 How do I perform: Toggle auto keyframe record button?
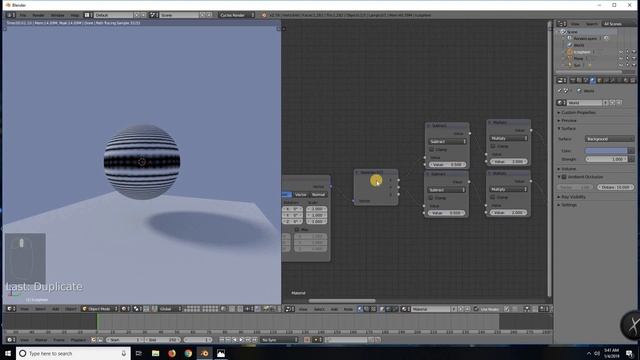[x=307, y=340]
